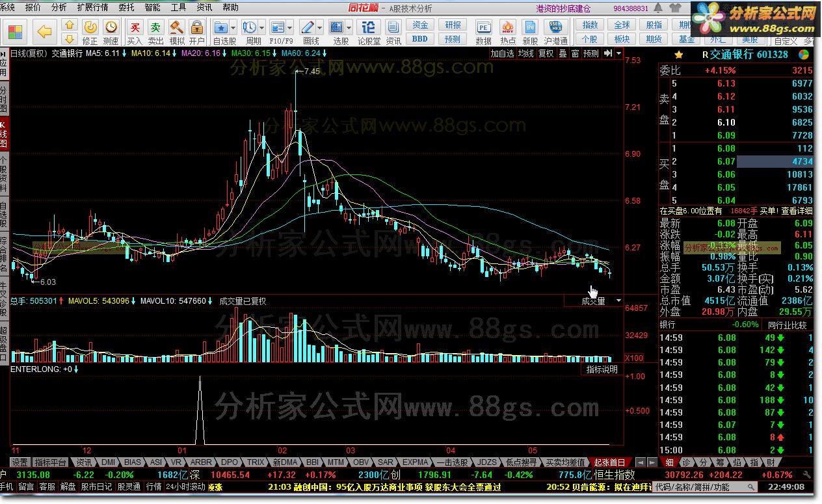Screen dimensions: 822x504
Task: Toggle the 窗 window option
Action: (x=576, y=53)
